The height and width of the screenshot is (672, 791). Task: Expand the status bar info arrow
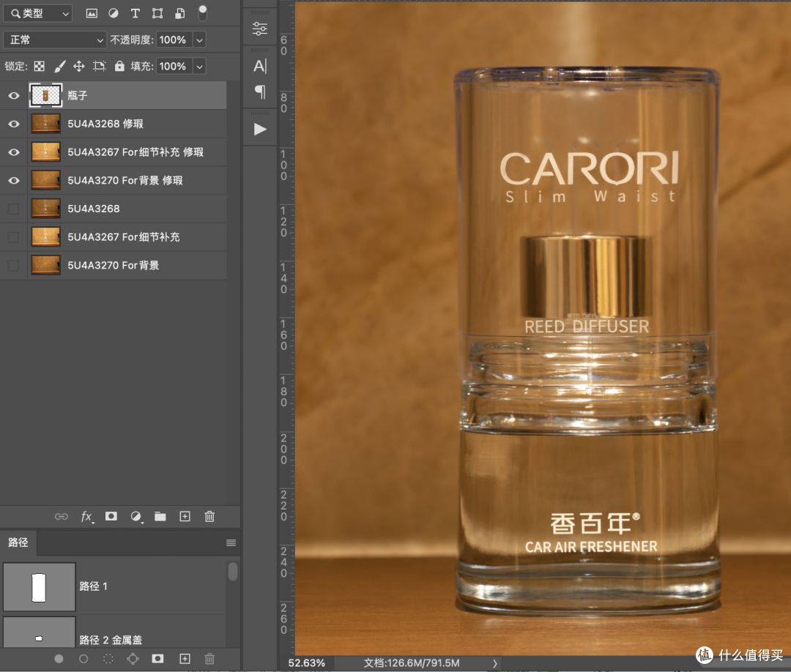(495, 663)
